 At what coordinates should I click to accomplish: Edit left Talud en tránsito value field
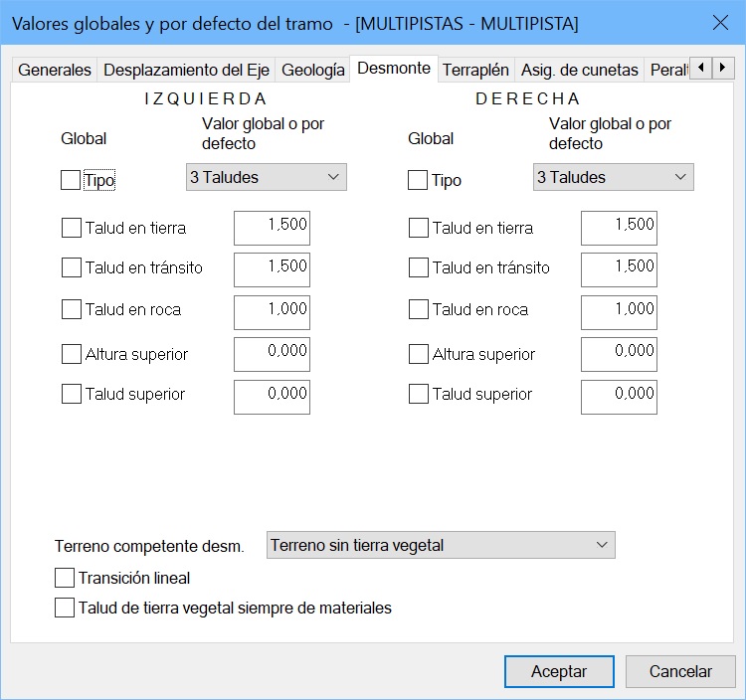(272, 269)
